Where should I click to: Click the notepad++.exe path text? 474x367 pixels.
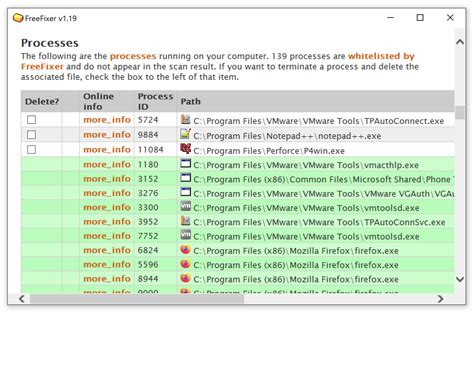(x=287, y=136)
